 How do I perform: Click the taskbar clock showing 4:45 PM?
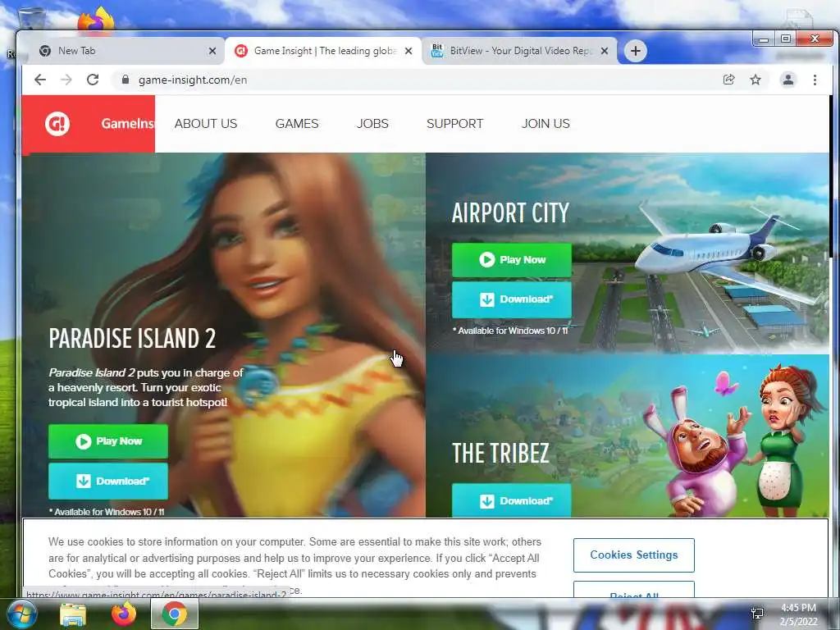(x=798, y=614)
